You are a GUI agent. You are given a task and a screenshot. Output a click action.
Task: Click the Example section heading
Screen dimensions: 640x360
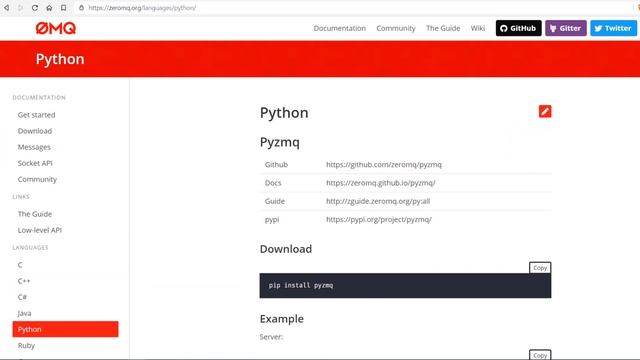click(x=282, y=319)
